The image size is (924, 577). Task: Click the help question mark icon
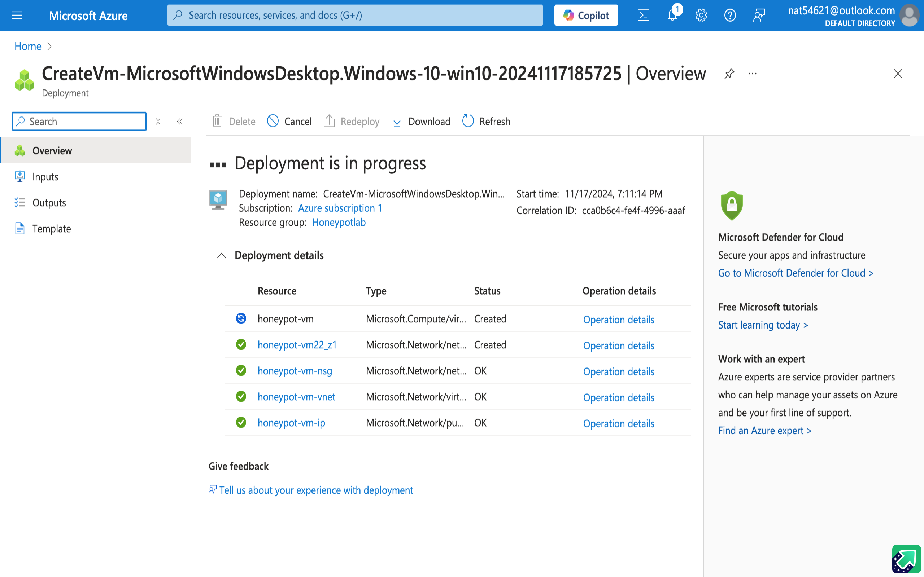[x=730, y=15]
